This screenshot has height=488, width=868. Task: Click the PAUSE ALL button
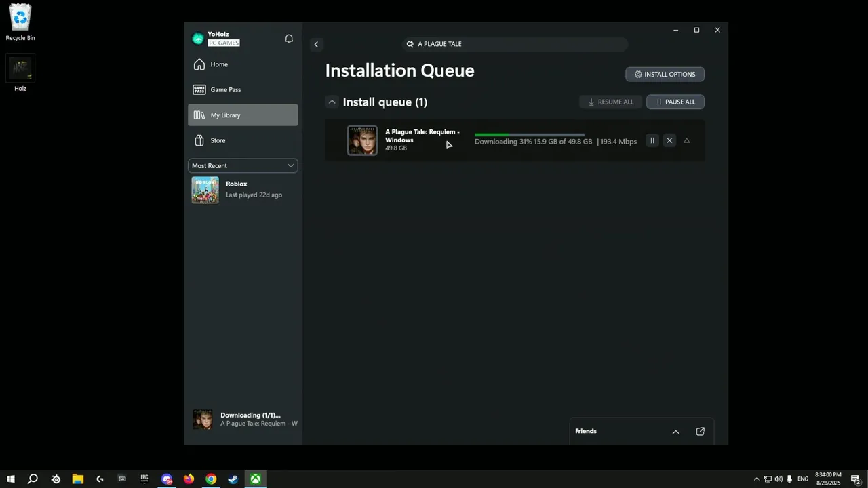coord(675,102)
